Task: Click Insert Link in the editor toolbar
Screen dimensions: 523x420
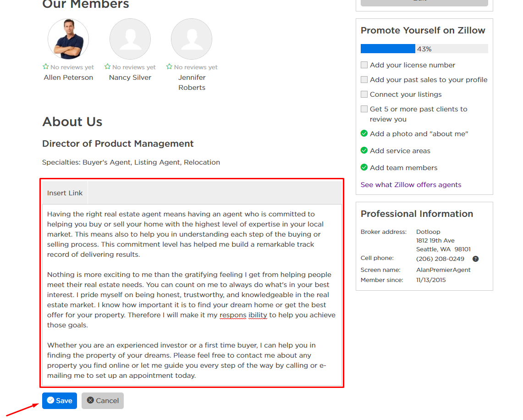Action: 65,193
